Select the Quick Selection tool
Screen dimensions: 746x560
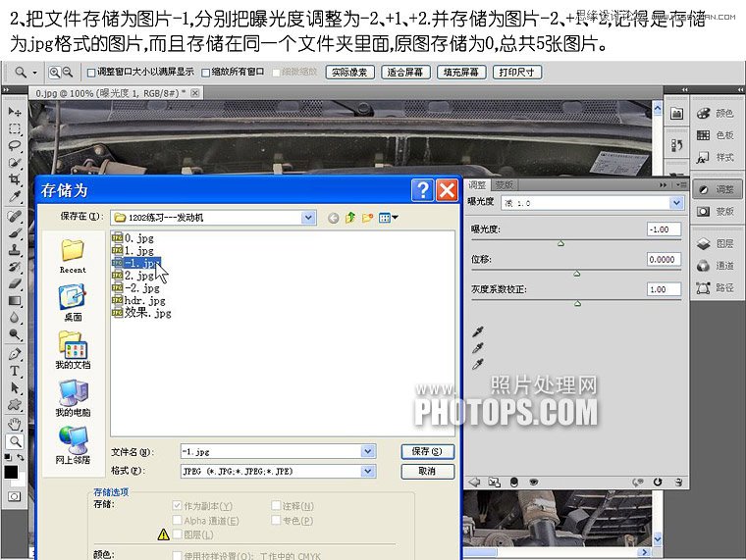15,163
